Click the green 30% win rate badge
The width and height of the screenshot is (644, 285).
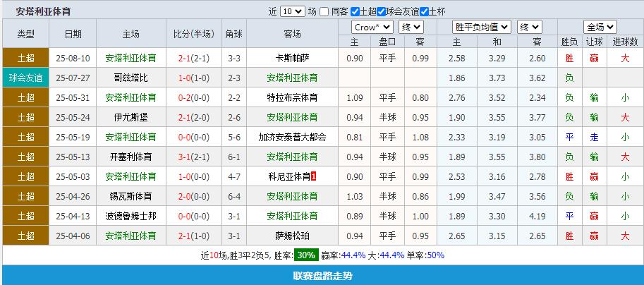305,255
